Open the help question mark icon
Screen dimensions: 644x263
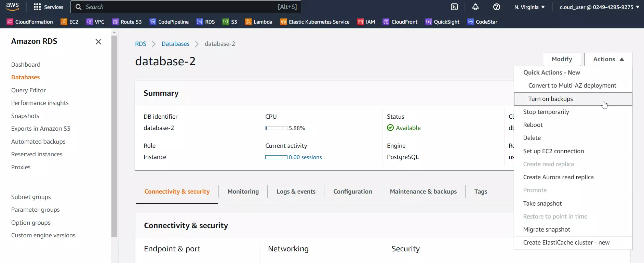pos(497,7)
